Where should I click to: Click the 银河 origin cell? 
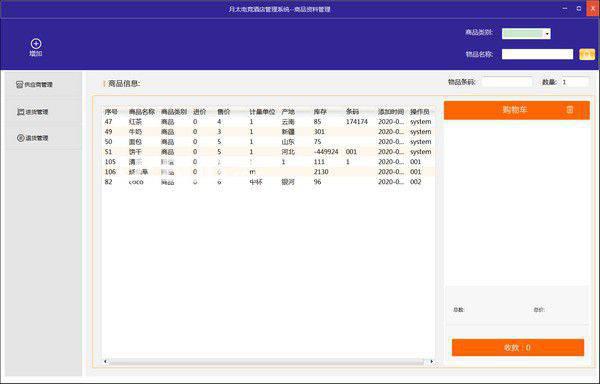288,182
